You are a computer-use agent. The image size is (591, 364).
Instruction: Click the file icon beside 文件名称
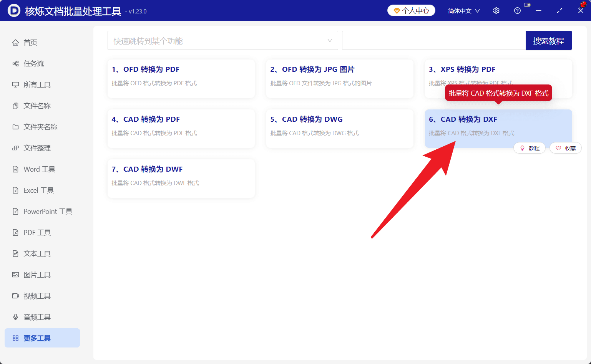pyautogui.click(x=15, y=106)
